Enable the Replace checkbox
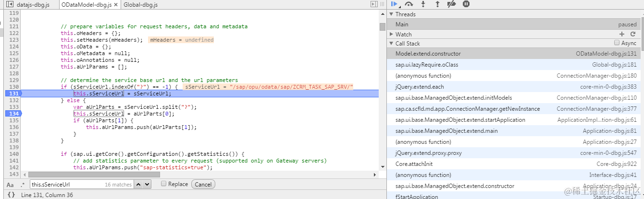Viewport: 644px width, 199px height. click(x=164, y=184)
